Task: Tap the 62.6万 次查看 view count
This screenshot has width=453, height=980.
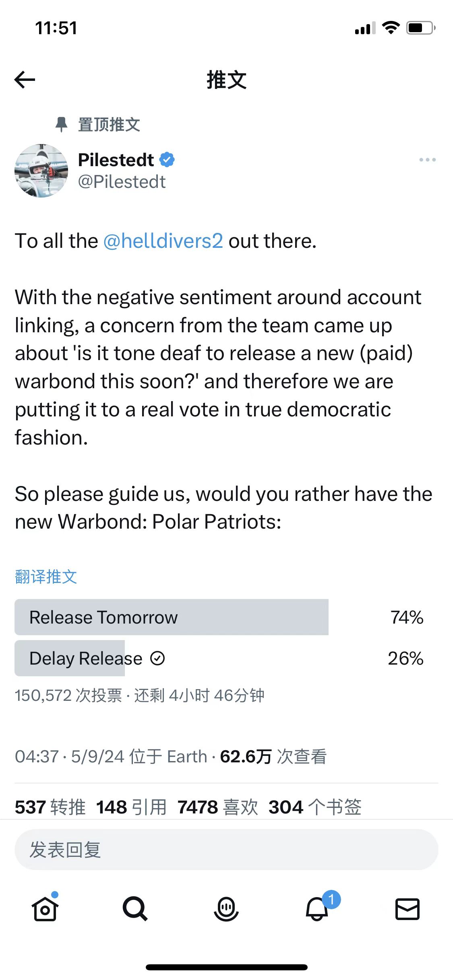Action: (273, 756)
